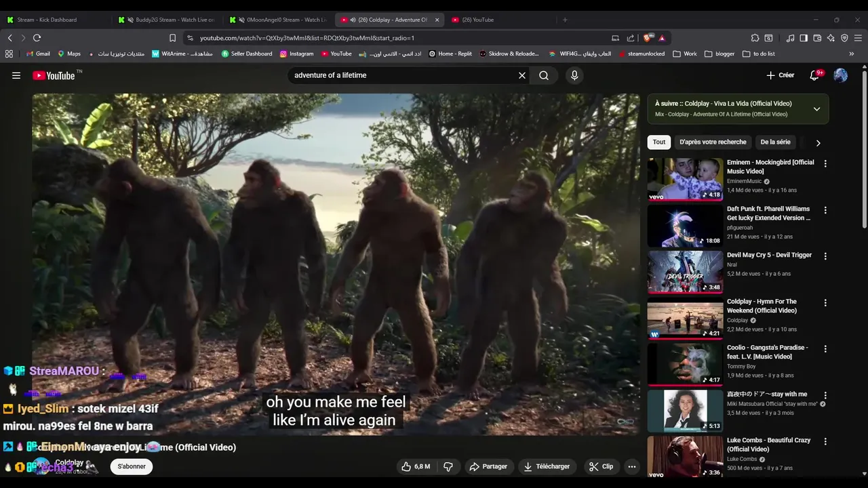868x488 pixels.
Task: Switch to the 0MoonAngel0 Stream tab
Action: [x=279, y=20]
